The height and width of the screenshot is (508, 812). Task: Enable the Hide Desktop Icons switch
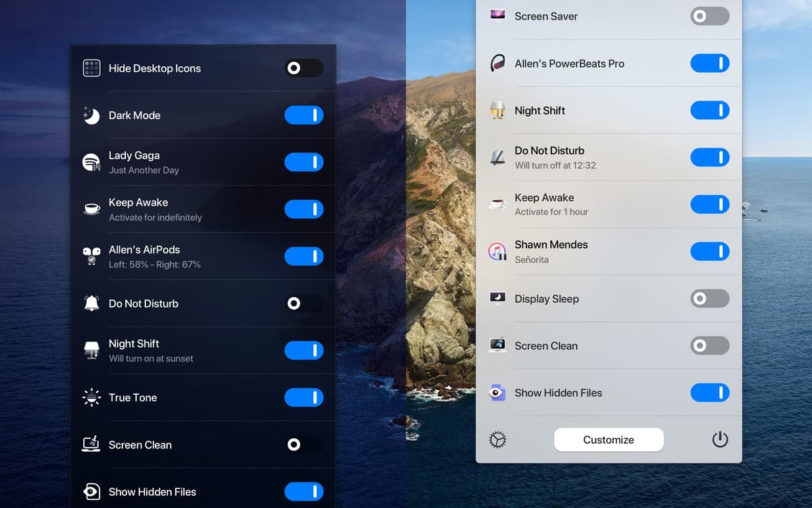[304, 68]
